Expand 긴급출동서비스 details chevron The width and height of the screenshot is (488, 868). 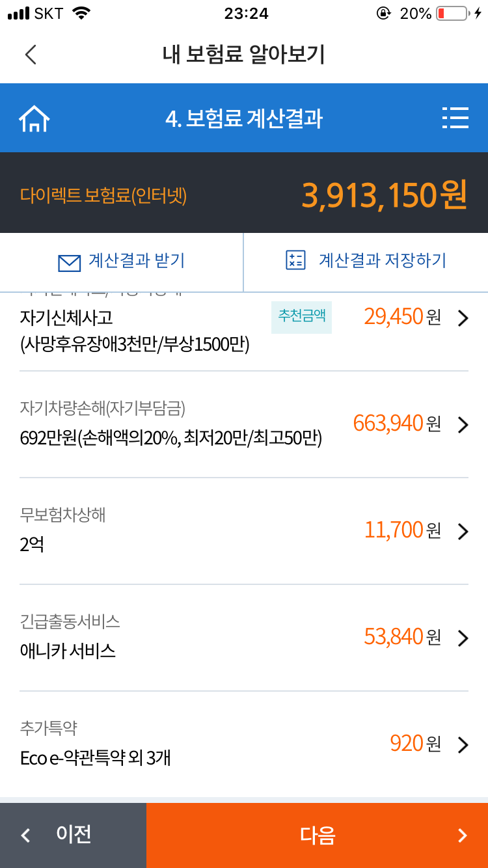point(463,638)
